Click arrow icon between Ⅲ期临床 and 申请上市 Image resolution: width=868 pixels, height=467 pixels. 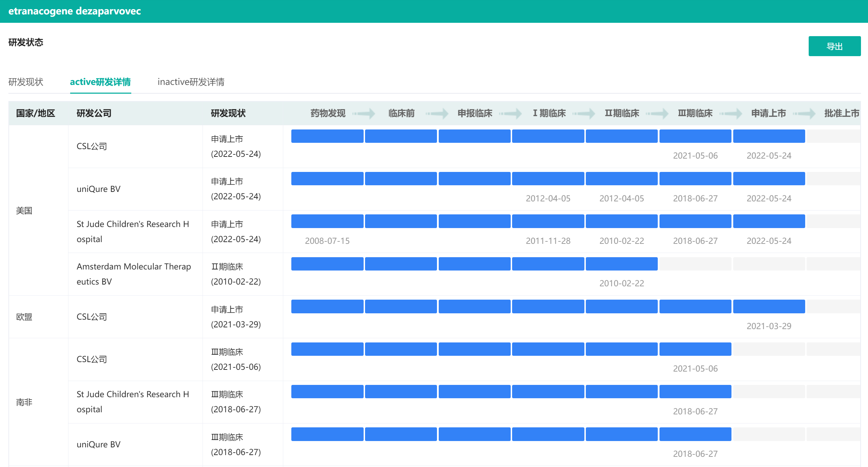pyautogui.click(x=731, y=113)
